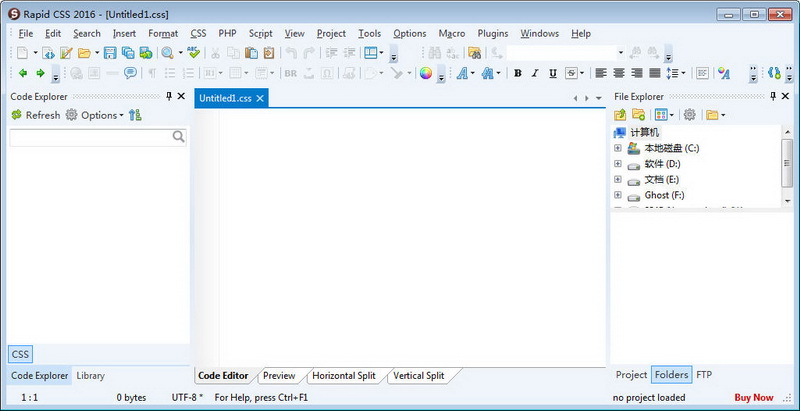Open the Preview magnifier dropdown arrow

[180, 53]
